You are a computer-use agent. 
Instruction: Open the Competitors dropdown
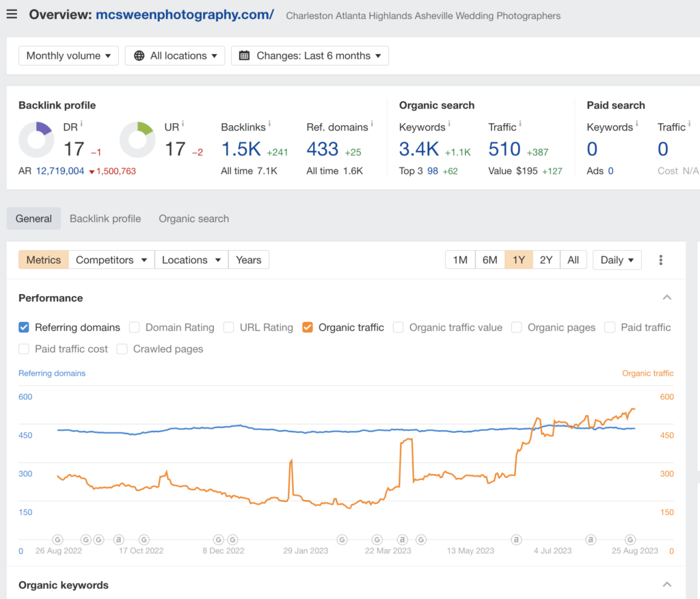tap(111, 260)
